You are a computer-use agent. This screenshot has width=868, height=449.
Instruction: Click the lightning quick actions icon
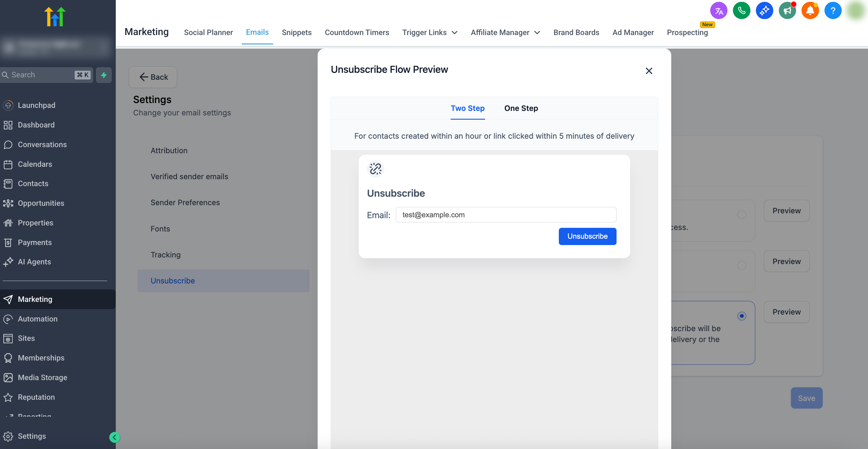point(104,75)
